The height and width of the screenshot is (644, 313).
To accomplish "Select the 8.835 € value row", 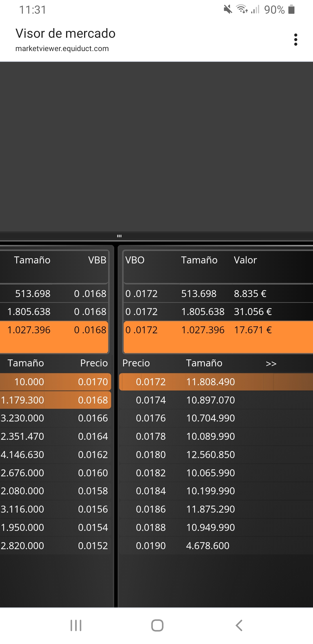I will tap(218, 294).
